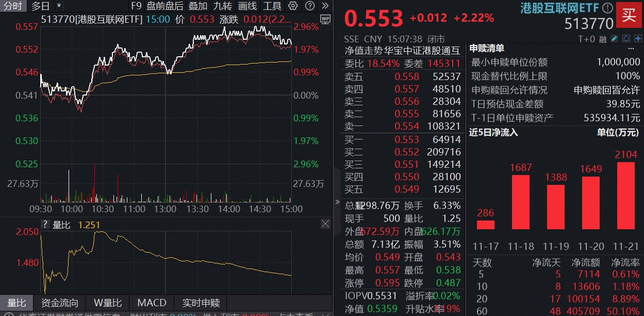Screen dimensions: 644x316
Task: Toggle the 叠加 overlay option
Action: 198,6
